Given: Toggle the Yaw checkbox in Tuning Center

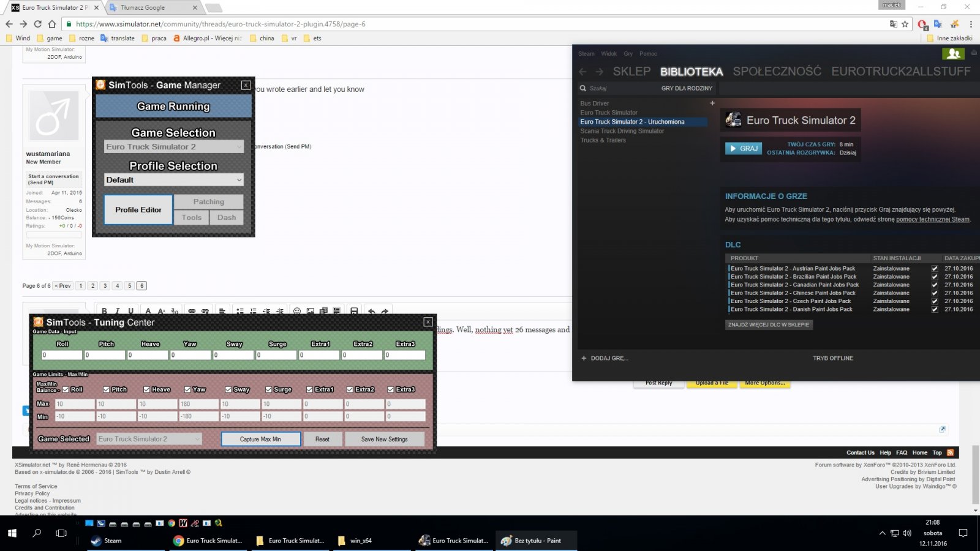Looking at the screenshot, I should coord(188,389).
